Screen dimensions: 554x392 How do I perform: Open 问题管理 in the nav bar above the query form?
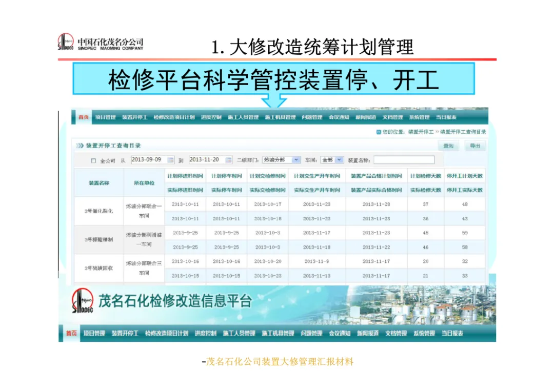(x=312, y=117)
